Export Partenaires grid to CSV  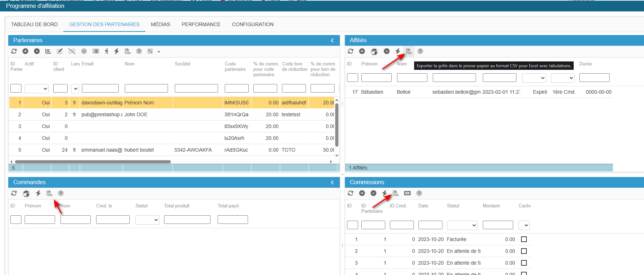click(x=128, y=51)
